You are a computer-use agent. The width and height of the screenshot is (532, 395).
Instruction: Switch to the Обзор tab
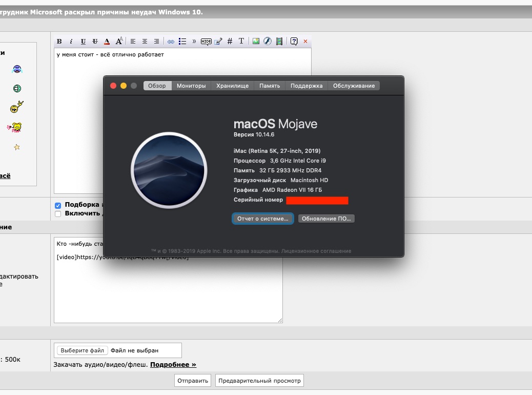click(157, 86)
